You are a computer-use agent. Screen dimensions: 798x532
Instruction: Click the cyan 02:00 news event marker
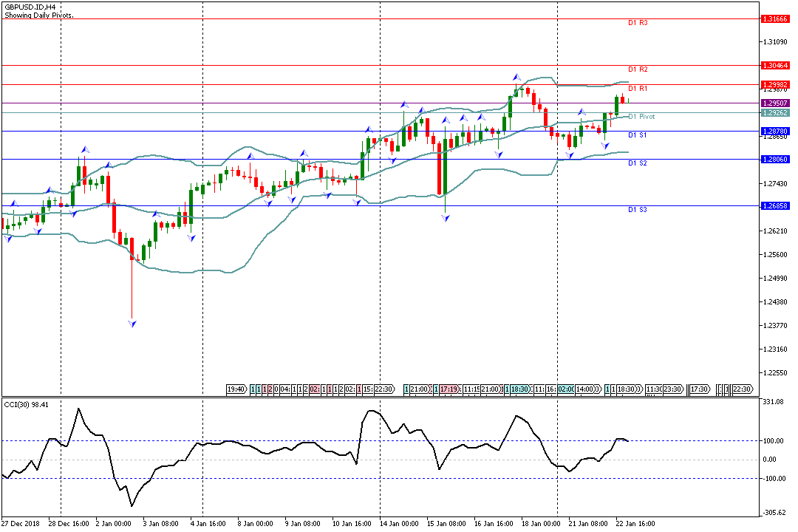tap(566, 389)
